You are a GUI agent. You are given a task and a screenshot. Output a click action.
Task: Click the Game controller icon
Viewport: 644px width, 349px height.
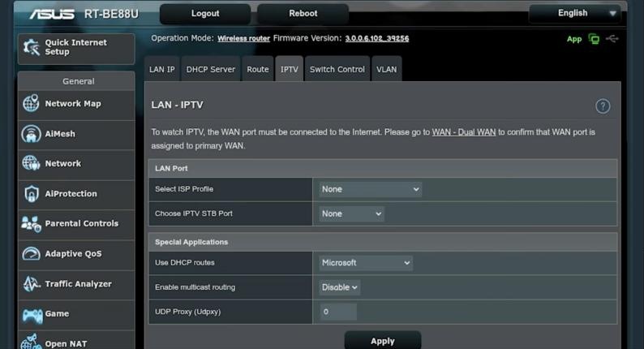32,314
